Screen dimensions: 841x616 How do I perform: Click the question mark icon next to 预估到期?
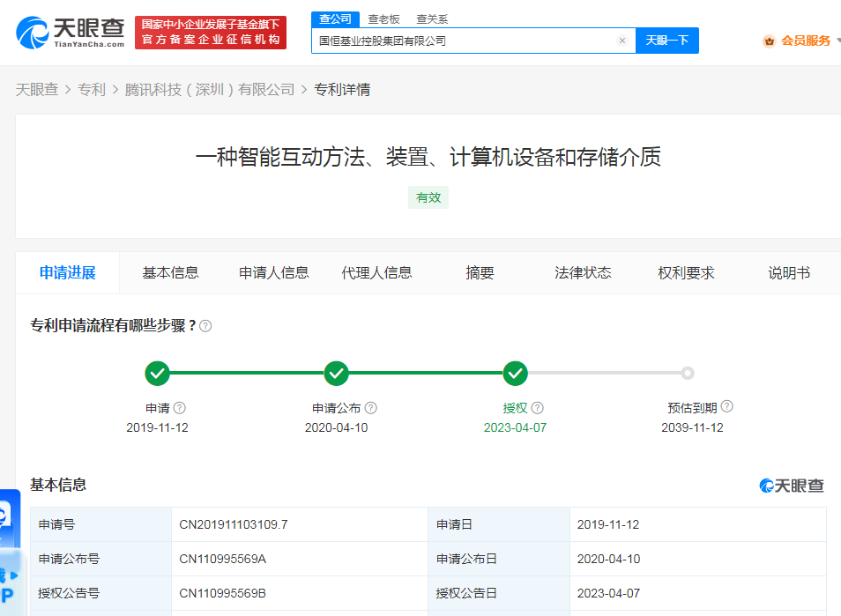coord(726,406)
